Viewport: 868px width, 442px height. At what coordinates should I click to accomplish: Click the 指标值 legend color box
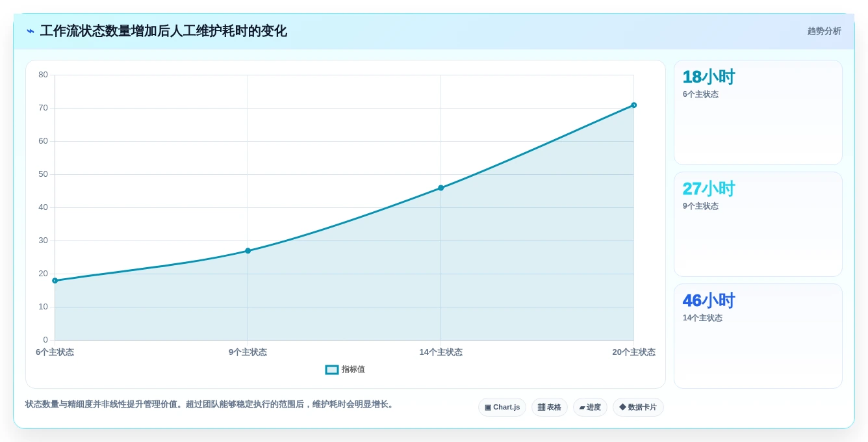[332, 370]
